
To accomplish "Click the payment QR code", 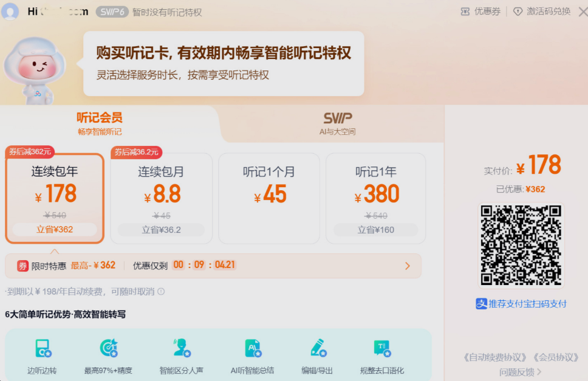I will click(x=521, y=245).
